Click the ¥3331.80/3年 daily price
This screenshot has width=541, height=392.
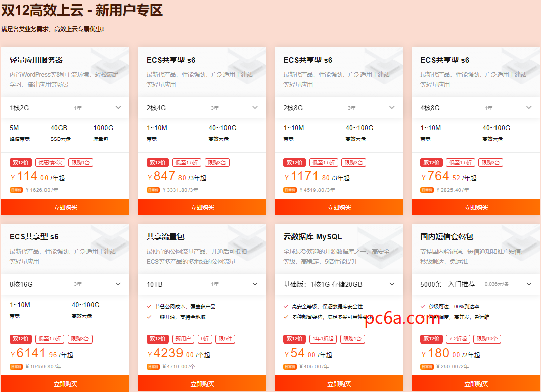(x=181, y=190)
